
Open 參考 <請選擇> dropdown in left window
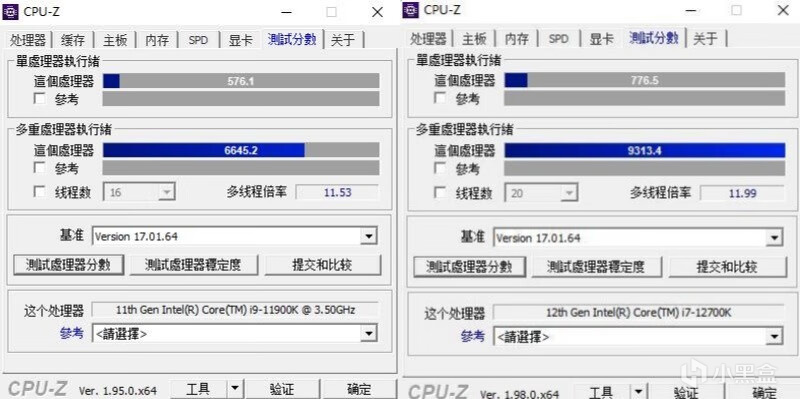click(x=368, y=334)
